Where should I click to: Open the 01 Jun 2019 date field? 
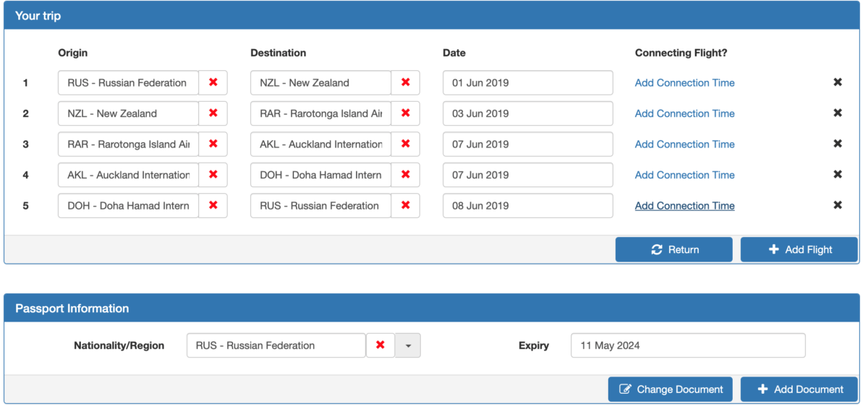[528, 82]
